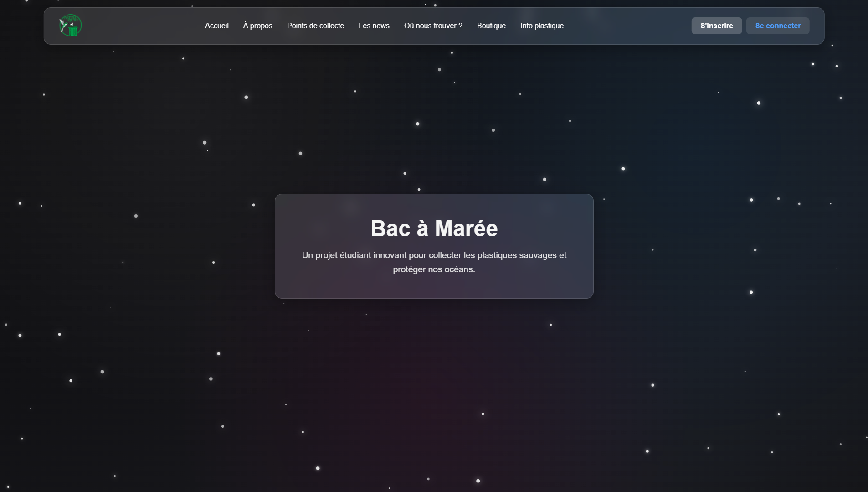Viewport: 868px width, 492px height.
Task: Open the Info plastique page
Action: click(x=542, y=26)
